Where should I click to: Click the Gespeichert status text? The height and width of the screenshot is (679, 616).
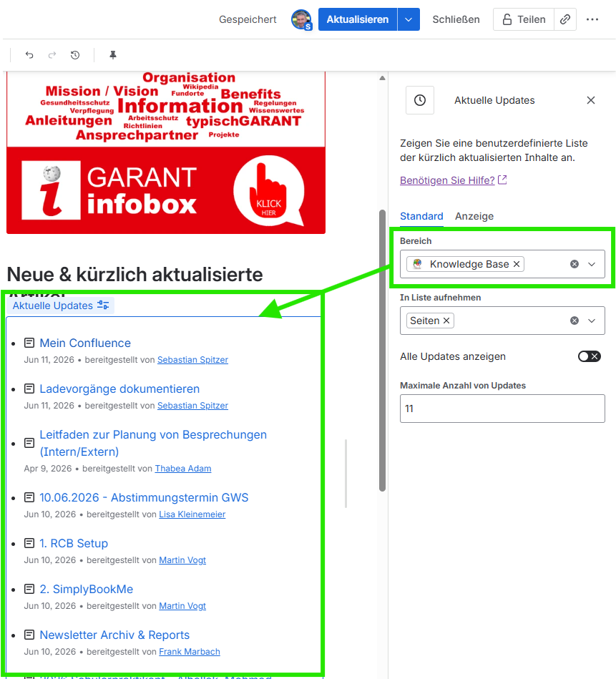tap(248, 19)
